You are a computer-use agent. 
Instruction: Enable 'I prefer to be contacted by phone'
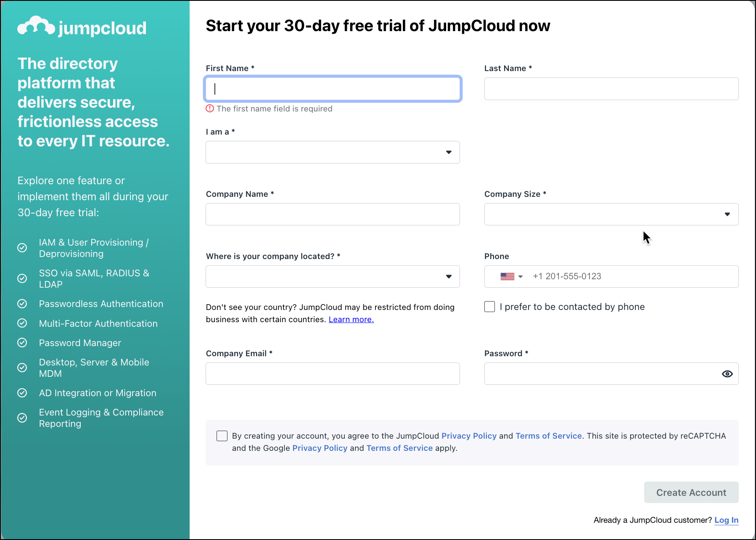489,307
